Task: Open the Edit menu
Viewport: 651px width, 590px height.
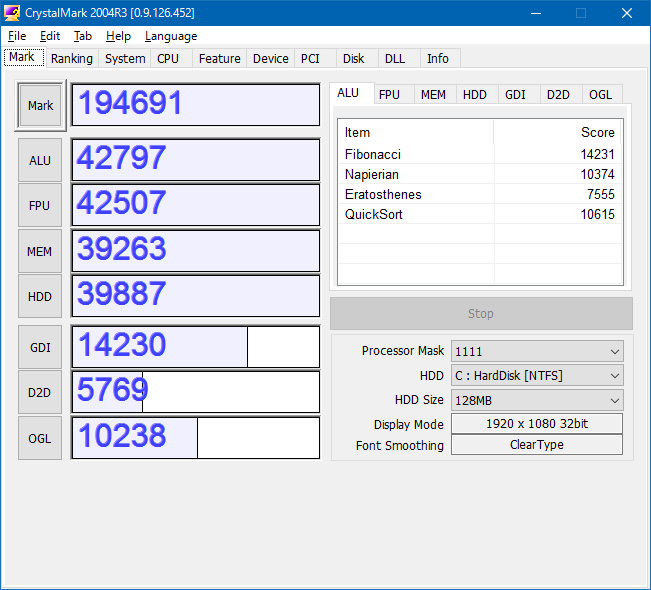Action: (50, 36)
